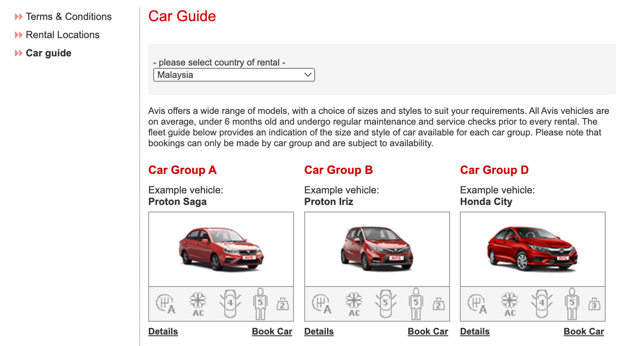View Details for Car Group B
Image resolution: width=644 pixels, height=346 pixels.
pos(319,332)
